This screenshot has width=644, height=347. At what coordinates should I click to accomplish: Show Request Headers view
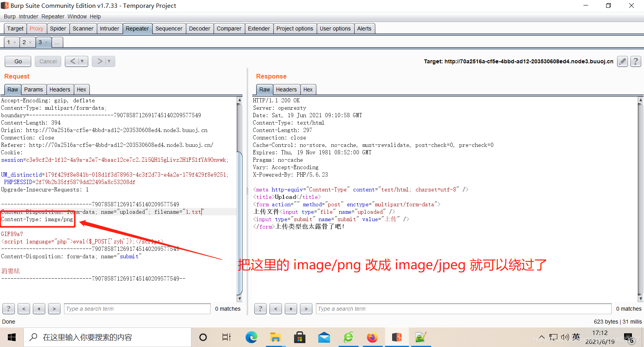pyautogui.click(x=60, y=89)
